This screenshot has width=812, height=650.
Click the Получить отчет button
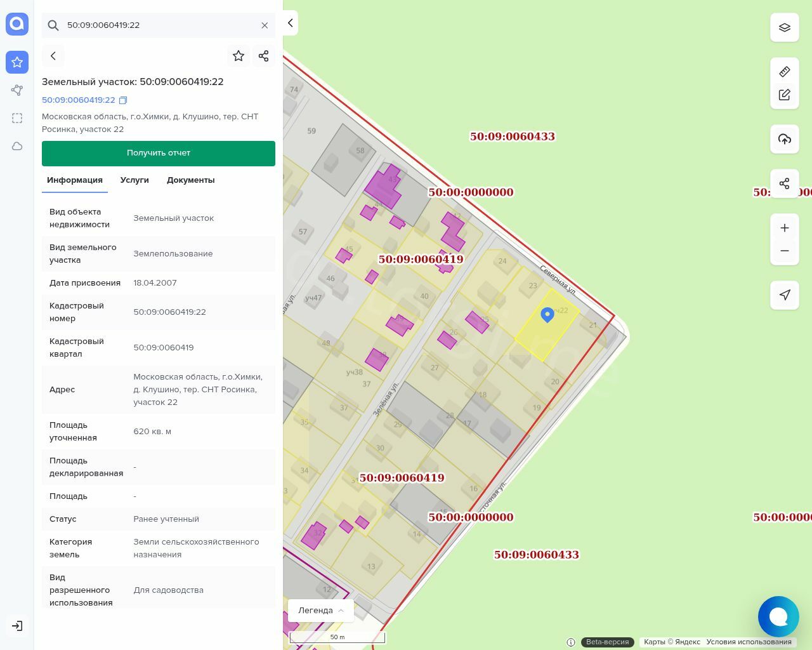[159, 153]
